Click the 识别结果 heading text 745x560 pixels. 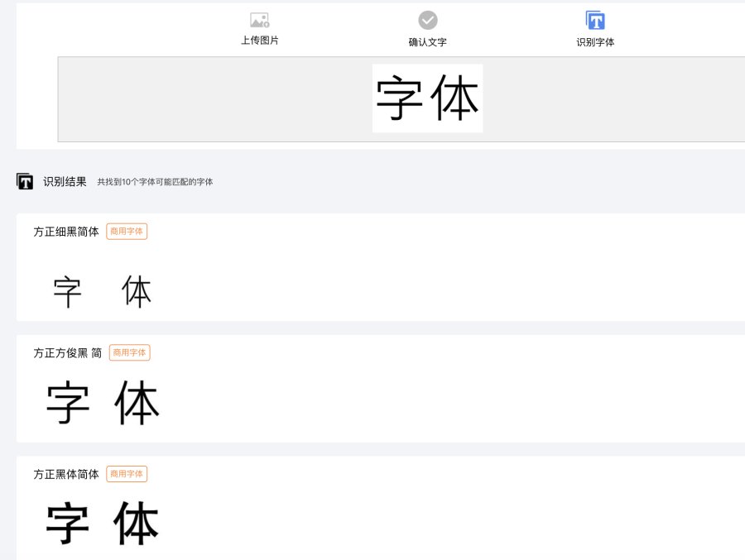[65, 181]
